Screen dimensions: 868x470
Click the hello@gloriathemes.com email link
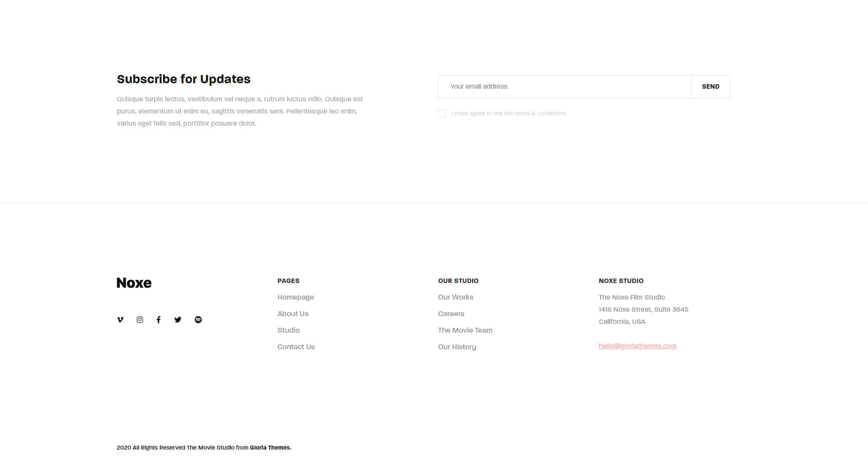click(637, 346)
